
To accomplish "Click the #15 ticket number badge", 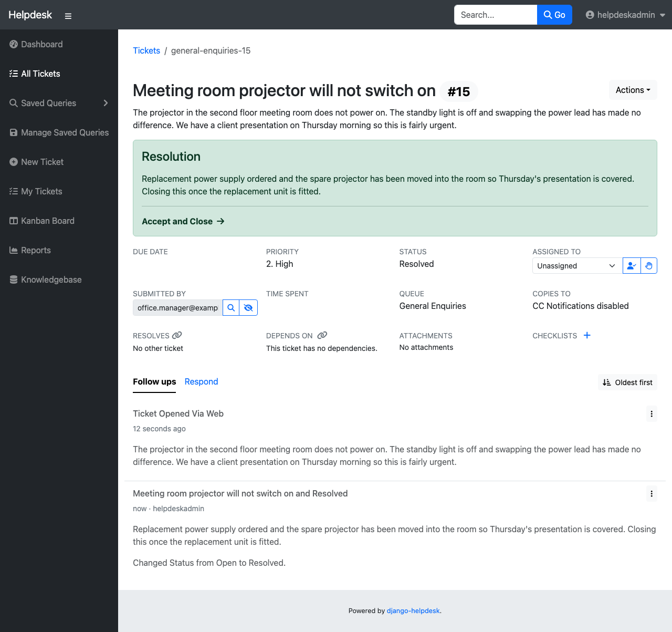I will click(x=459, y=92).
